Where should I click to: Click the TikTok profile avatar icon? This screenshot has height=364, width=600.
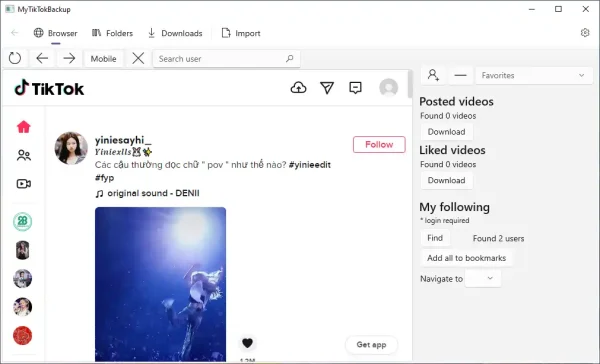pyautogui.click(x=388, y=88)
